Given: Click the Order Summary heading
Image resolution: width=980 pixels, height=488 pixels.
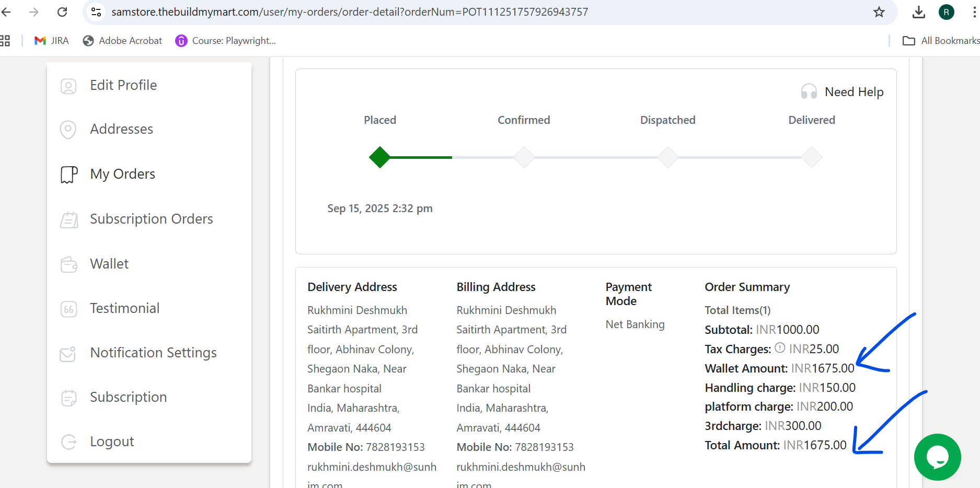Looking at the screenshot, I should coord(747,287).
